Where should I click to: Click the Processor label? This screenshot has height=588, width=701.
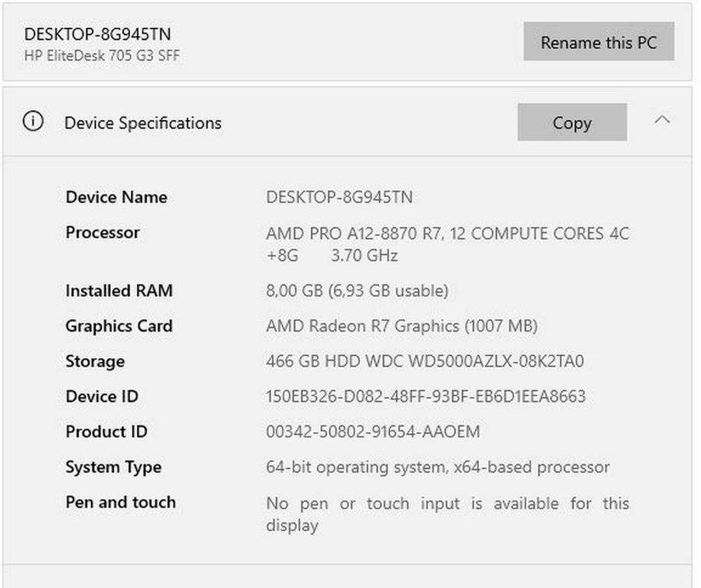point(103,232)
